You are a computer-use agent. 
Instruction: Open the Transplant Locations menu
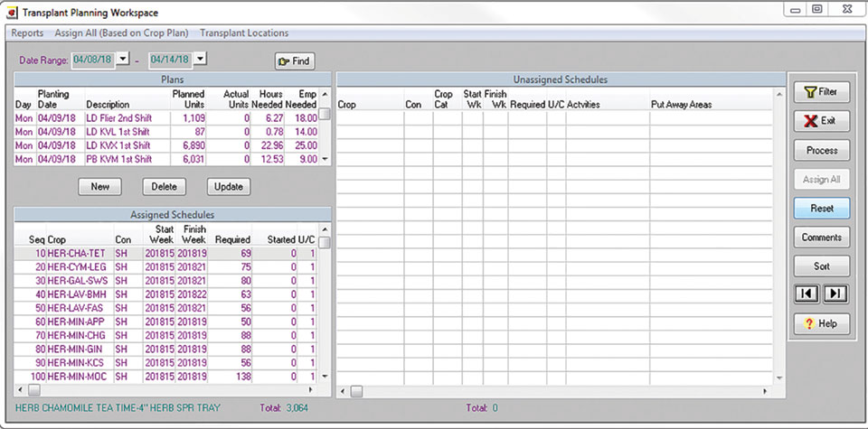tap(244, 33)
